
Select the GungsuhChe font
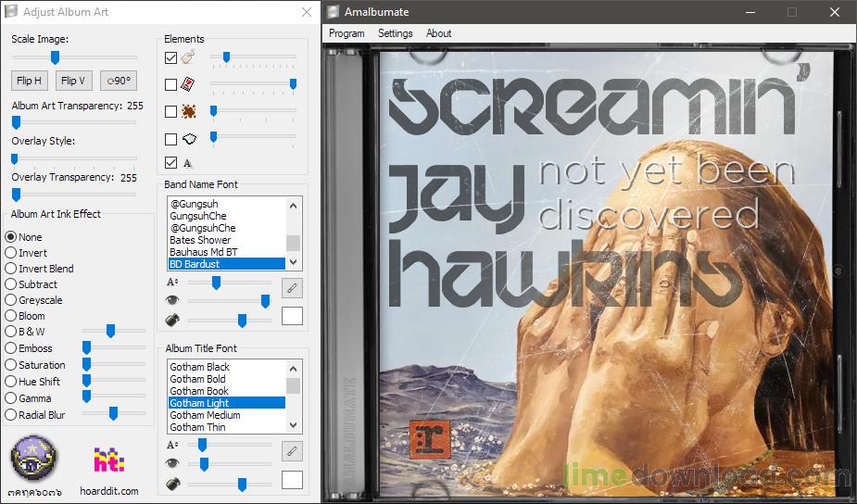coord(227,216)
